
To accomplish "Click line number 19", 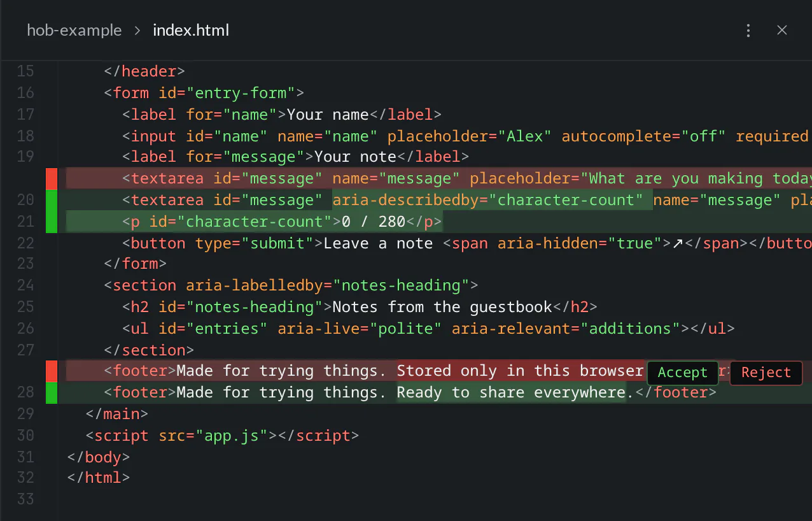I will 25,157.
